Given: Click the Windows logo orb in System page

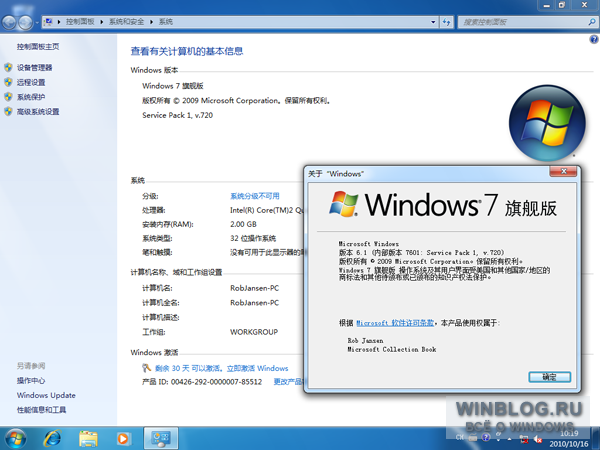Looking at the screenshot, I should [x=547, y=123].
